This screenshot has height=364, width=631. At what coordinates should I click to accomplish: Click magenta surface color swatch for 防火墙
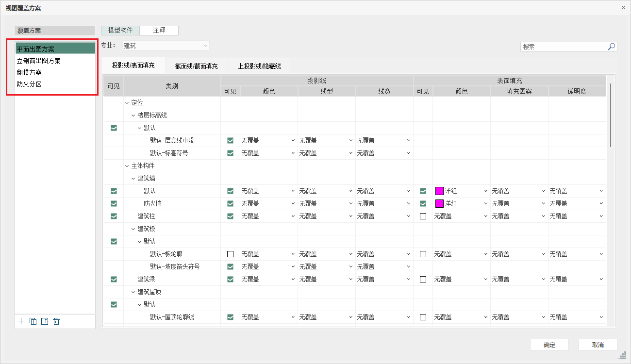(439, 203)
